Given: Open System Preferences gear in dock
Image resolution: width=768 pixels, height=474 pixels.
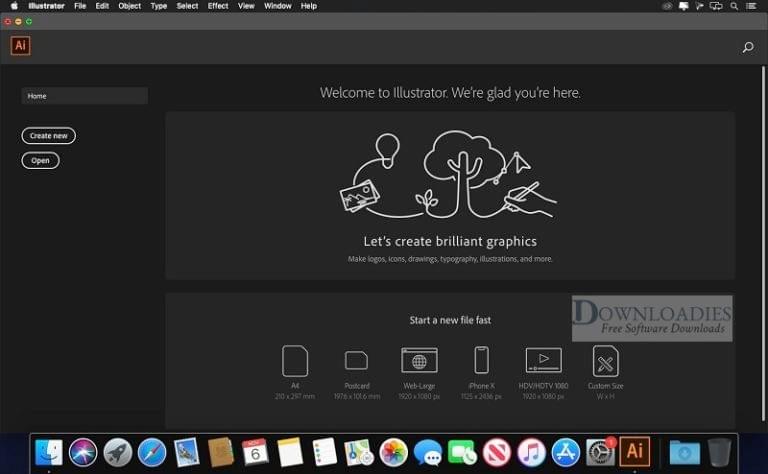Looking at the screenshot, I should tap(600, 452).
